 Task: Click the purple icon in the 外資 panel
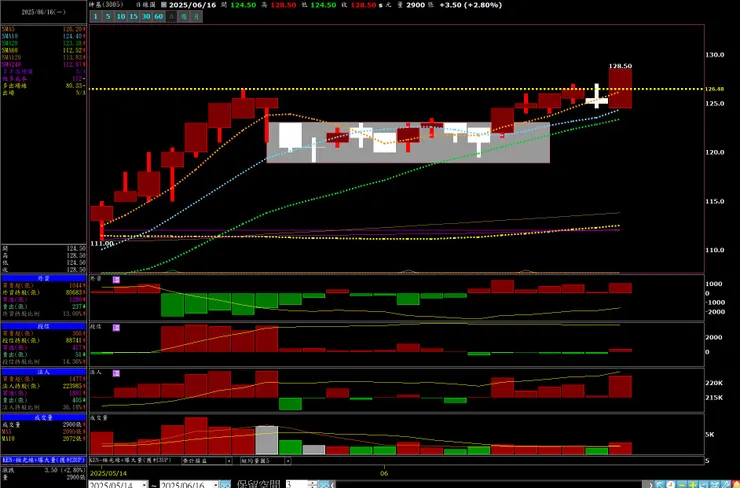tap(116, 280)
